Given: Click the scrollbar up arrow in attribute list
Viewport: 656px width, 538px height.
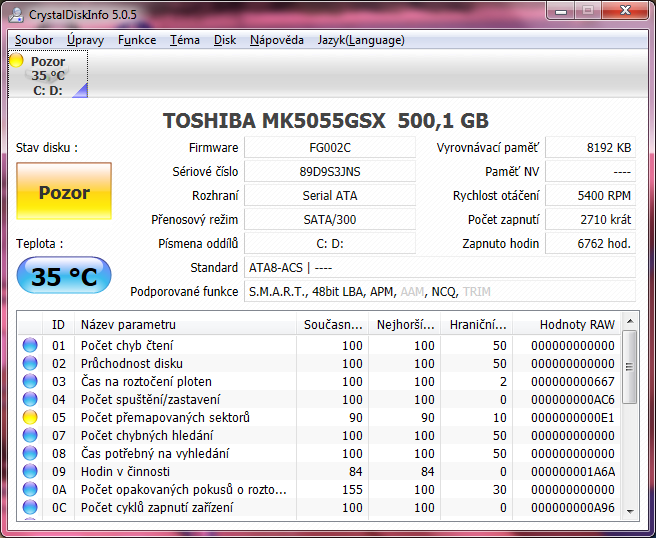Looking at the screenshot, I should tap(630, 321).
